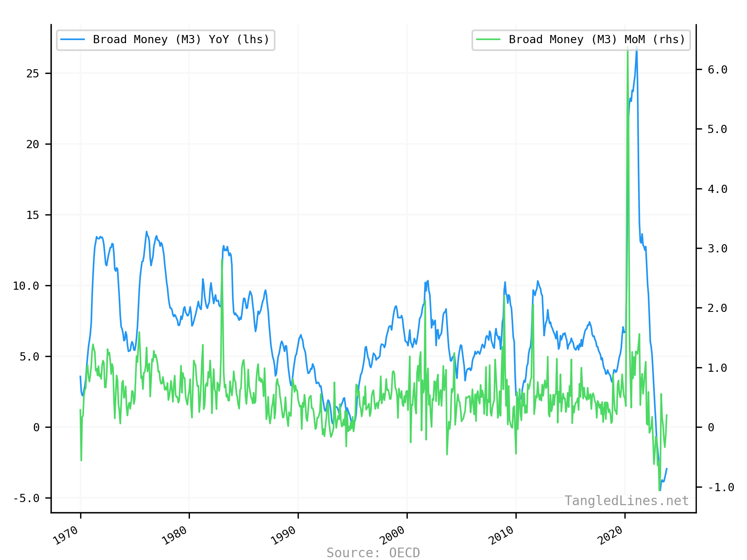Select the Broad Money (M3) MoM legend label

point(596,40)
